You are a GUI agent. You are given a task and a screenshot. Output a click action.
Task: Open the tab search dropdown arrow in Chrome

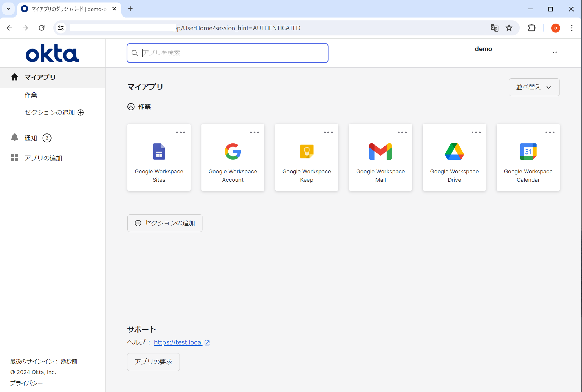(8, 9)
